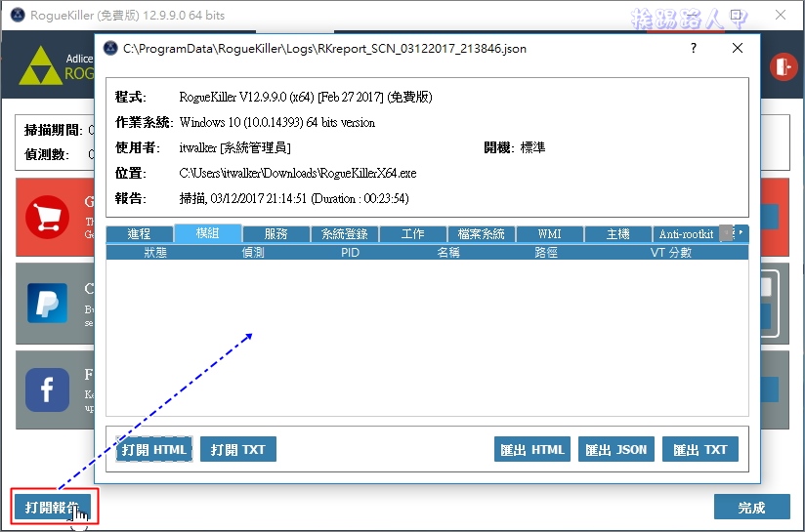The image size is (805, 532).
Task: Click the Windows 10 operating system text
Action: point(277,123)
